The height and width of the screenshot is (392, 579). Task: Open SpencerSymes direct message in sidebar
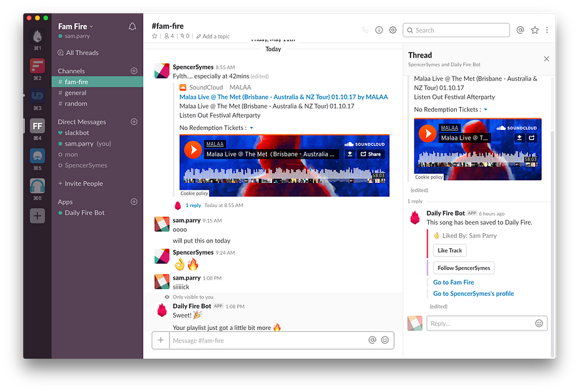point(97,165)
